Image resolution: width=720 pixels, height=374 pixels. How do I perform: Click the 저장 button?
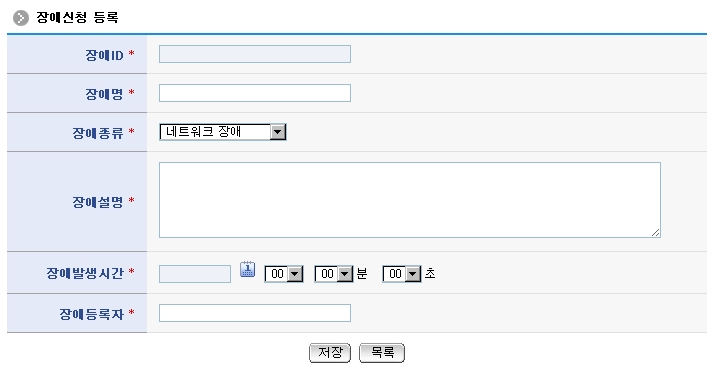[x=330, y=353]
